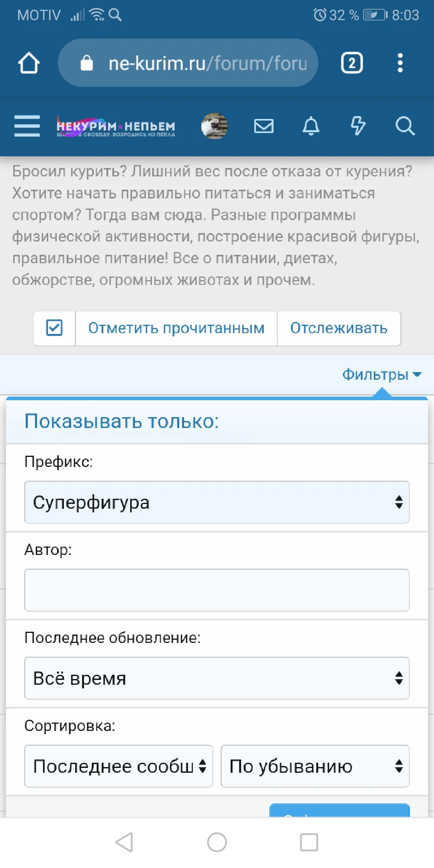Click the Отслеживать button

click(x=339, y=328)
